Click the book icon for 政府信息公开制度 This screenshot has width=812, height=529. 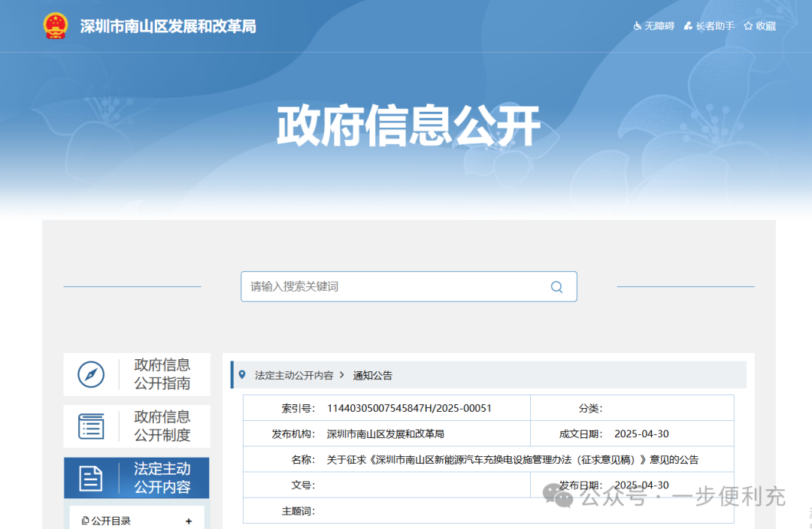92,426
